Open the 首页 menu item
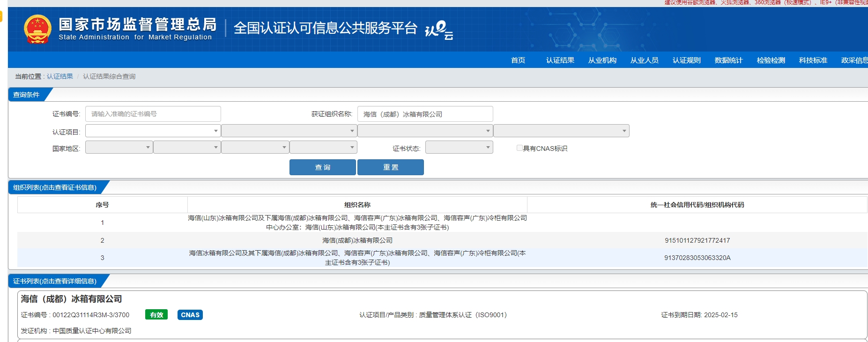Viewport: 868px width, 342px height. 518,60
